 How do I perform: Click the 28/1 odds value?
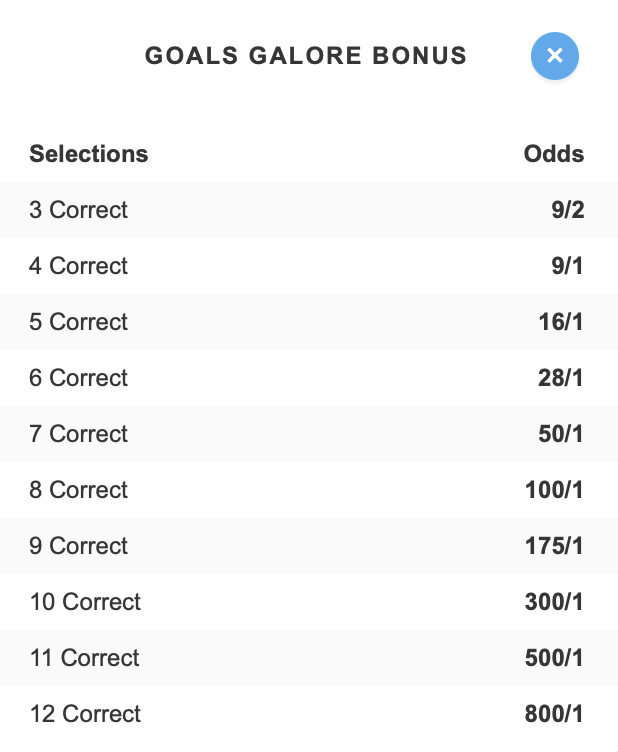tap(560, 378)
